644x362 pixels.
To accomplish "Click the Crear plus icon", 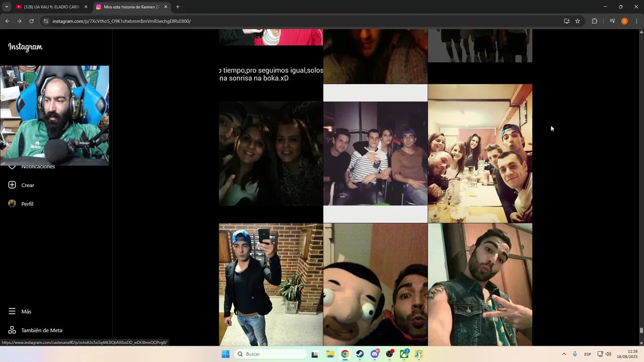I will point(12,185).
